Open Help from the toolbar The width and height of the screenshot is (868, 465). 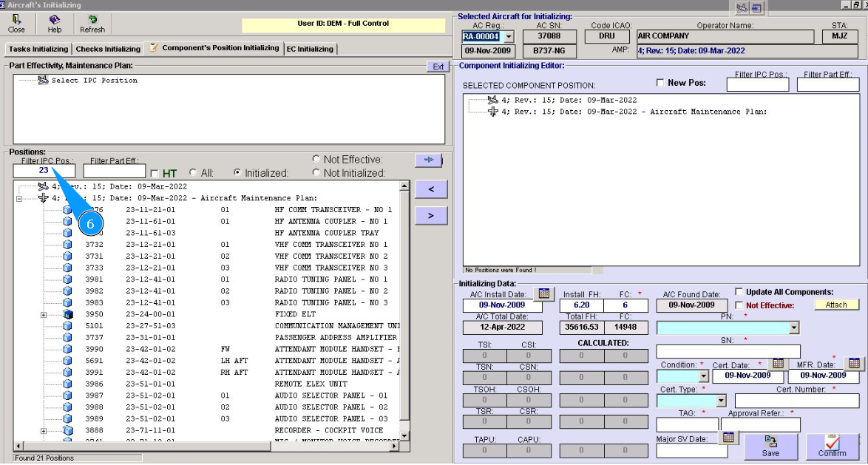(x=54, y=20)
